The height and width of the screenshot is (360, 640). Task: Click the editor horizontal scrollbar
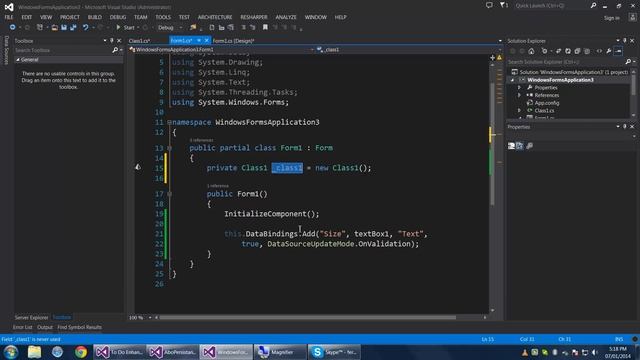pyautogui.click(x=307, y=317)
